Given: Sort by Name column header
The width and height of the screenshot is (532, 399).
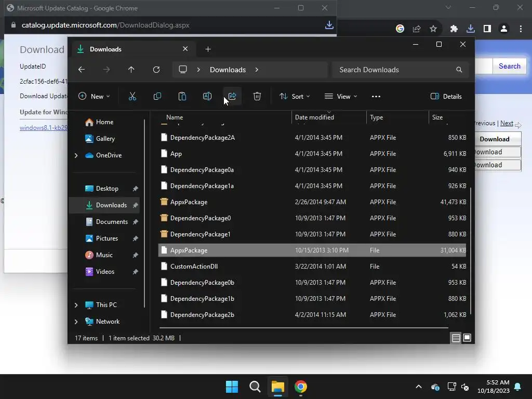Looking at the screenshot, I should coord(175,117).
